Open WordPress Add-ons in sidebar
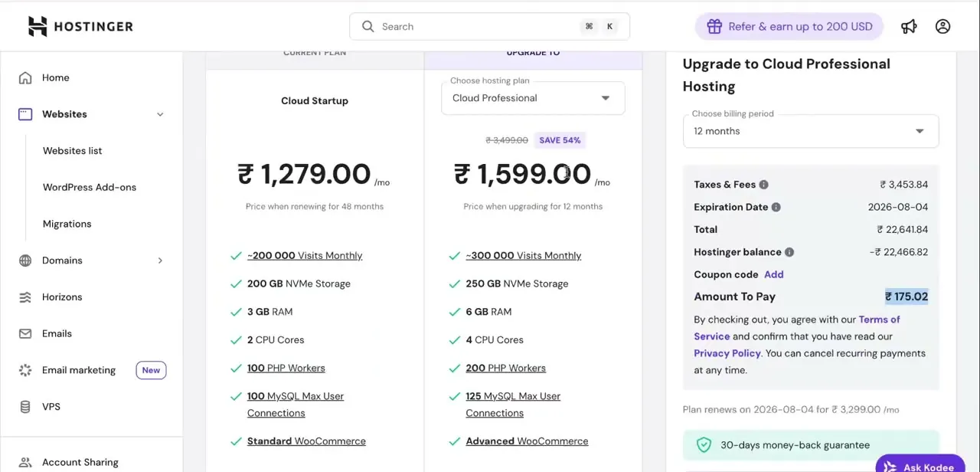The image size is (980, 472). (x=90, y=188)
